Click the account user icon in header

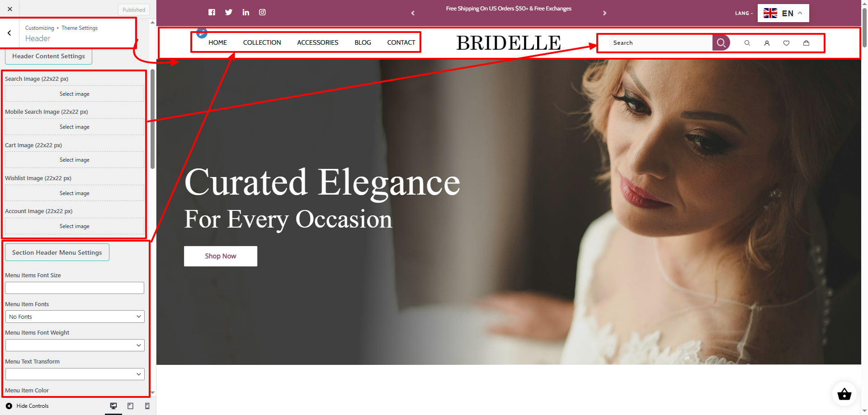[x=767, y=43]
